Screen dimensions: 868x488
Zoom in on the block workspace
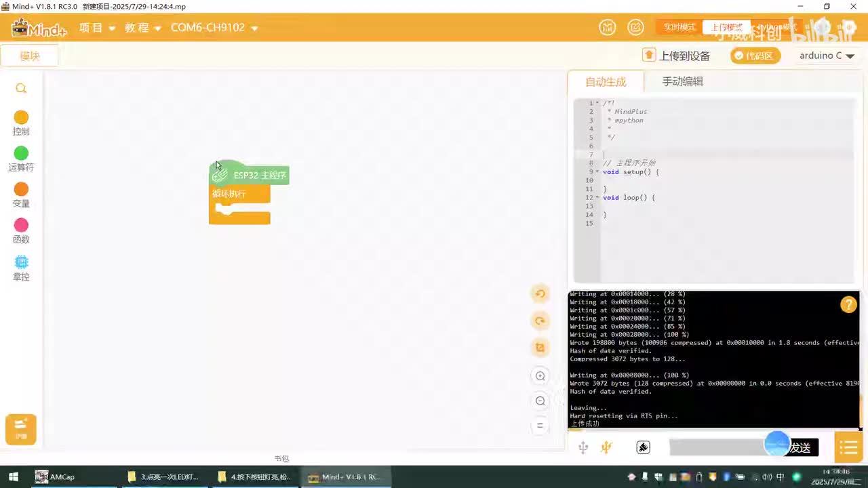click(540, 376)
